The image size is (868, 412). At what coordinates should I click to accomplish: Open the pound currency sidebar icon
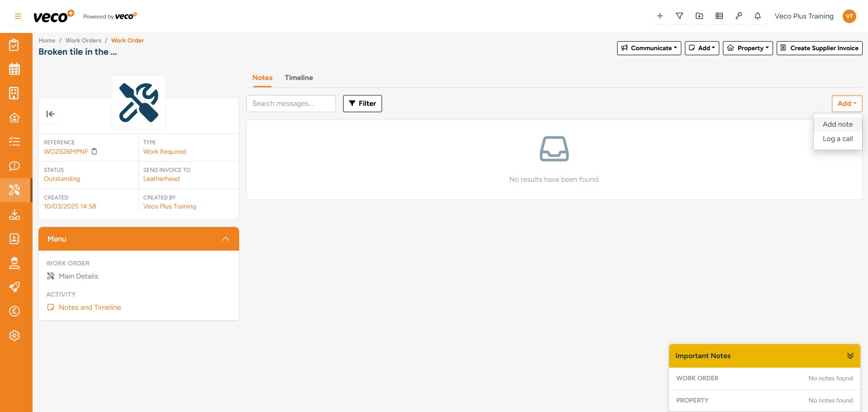[14, 311]
